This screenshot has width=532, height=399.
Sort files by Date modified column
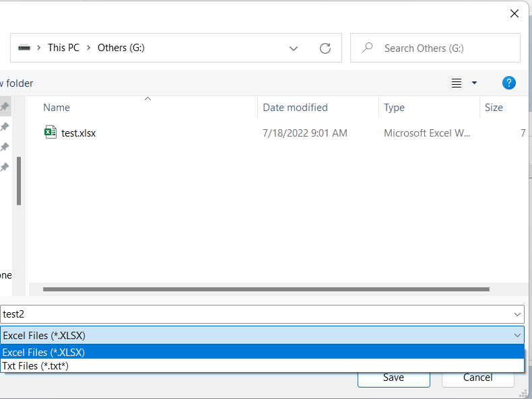coord(295,108)
